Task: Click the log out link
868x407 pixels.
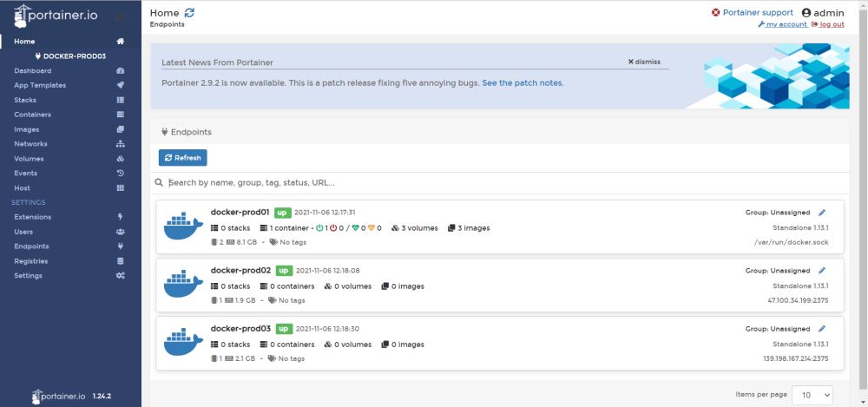Action: pos(827,24)
